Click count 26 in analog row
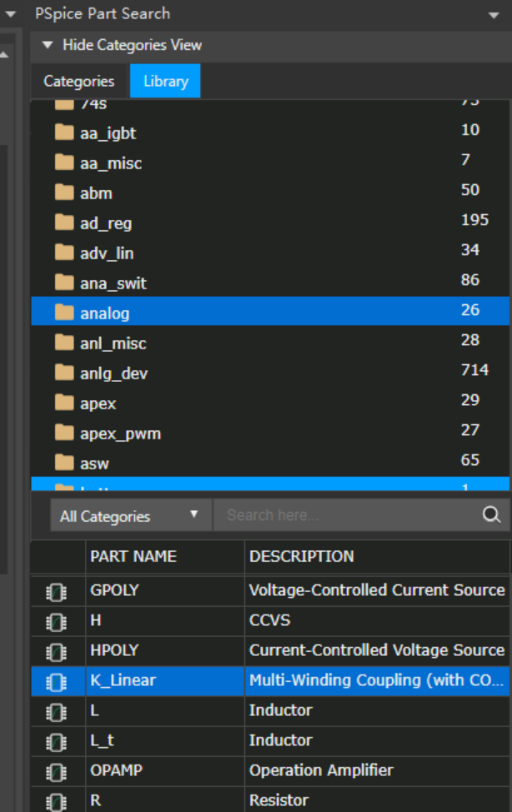Image resolution: width=512 pixels, height=812 pixels. point(470,309)
